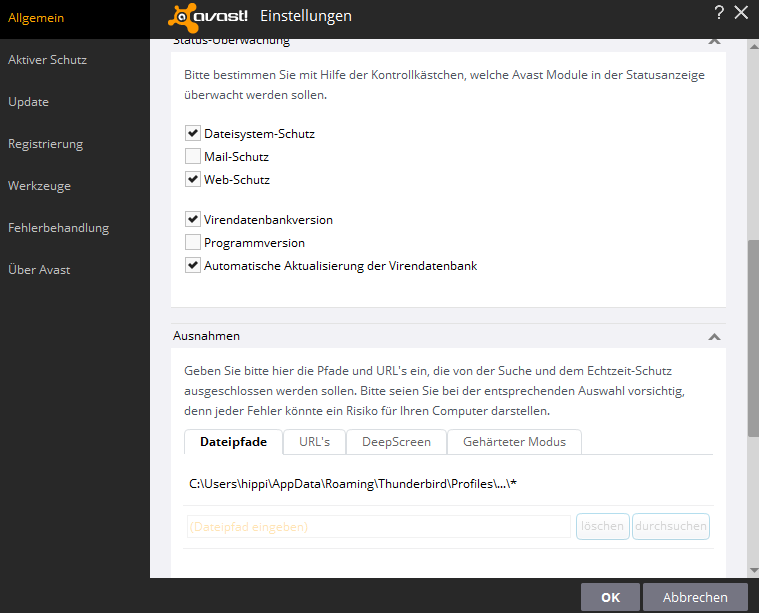
Task: Toggle the Web-Schutz checkbox
Action: 193,180
